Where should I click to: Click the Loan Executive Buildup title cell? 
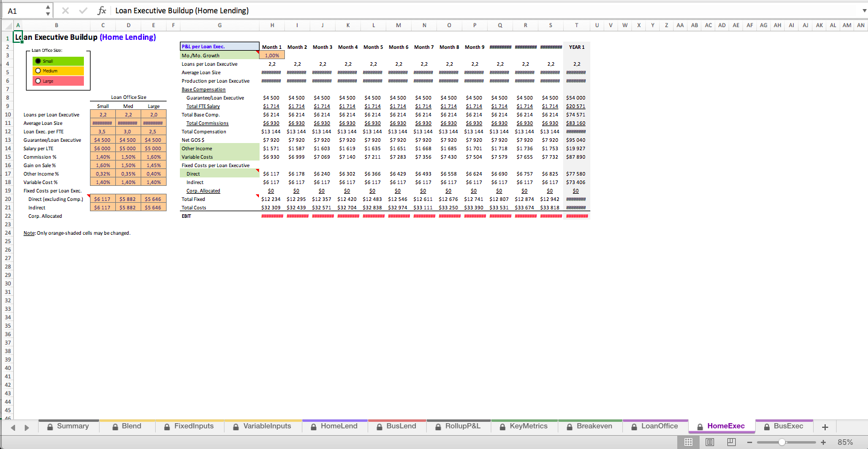coord(85,37)
